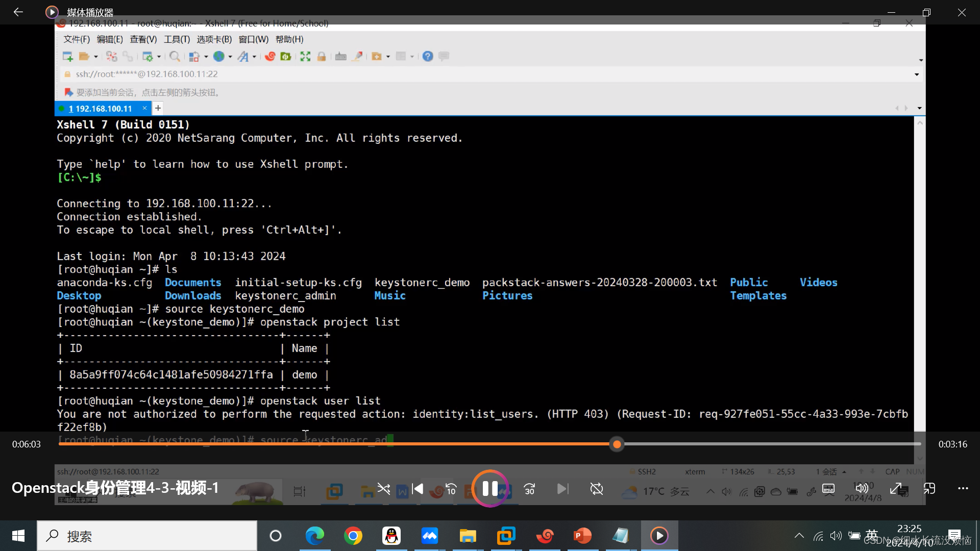
Task: Select the Find tool in Xshell toolbar
Action: click(x=175, y=56)
